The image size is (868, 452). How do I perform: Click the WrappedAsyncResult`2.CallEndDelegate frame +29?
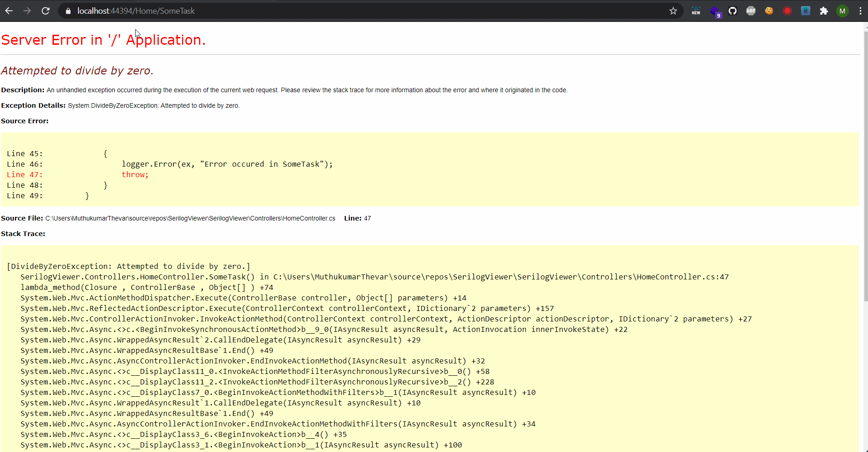220,340
